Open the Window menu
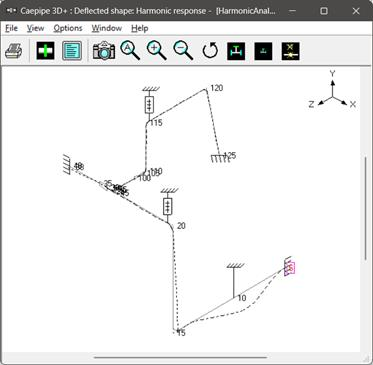The image size is (373, 365). pyautogui.click(x=107, y=28)
